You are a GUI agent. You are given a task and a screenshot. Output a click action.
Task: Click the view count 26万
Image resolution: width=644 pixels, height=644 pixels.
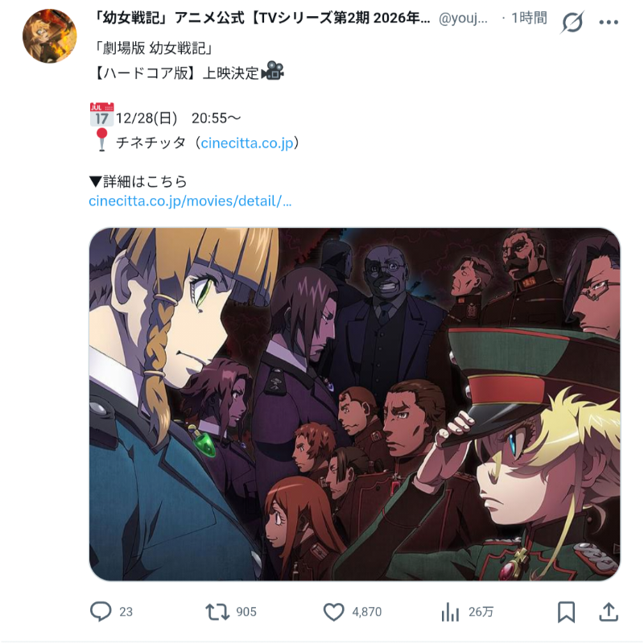[x=481, y=612]
